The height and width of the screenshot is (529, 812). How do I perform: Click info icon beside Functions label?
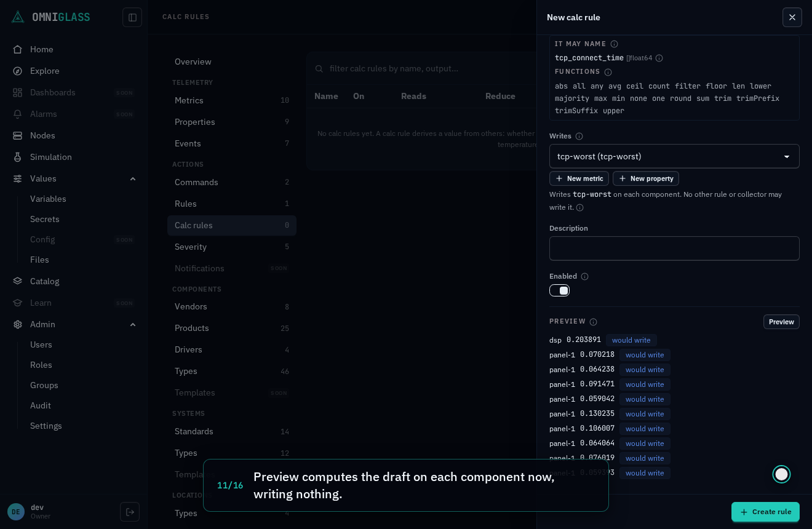[x=608, y=72]
